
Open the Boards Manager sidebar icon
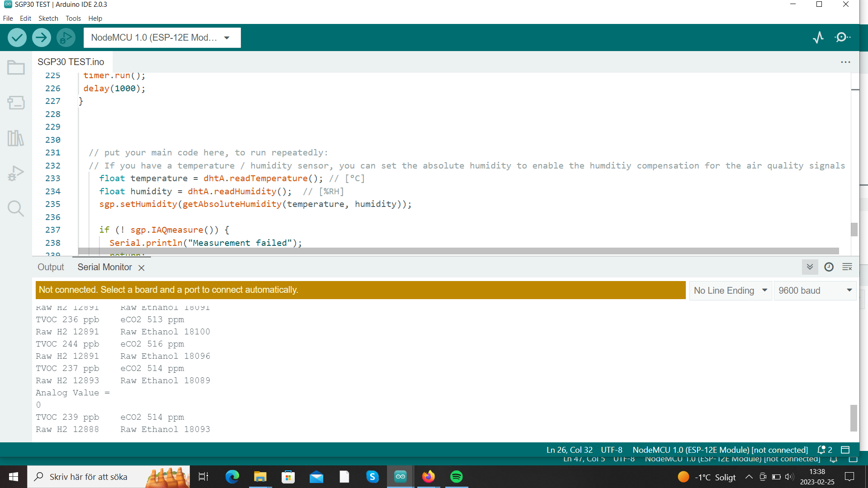coord(16,103)
